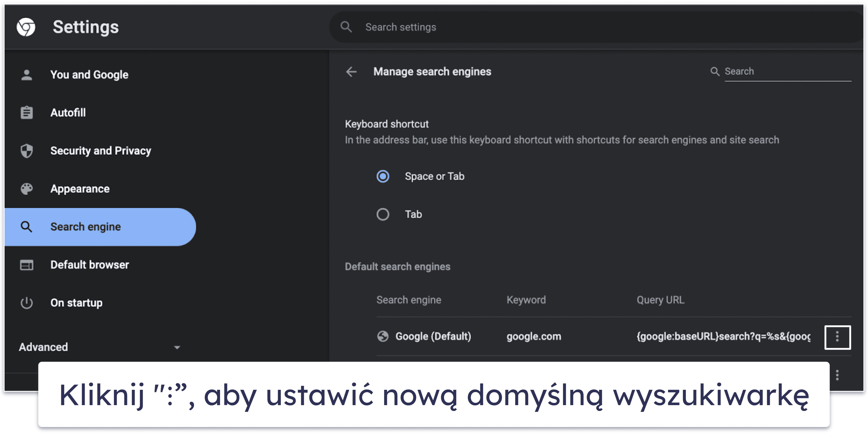Click the Default search engines heading
Screen dimensions: 868x434
[x=398, y=267]
